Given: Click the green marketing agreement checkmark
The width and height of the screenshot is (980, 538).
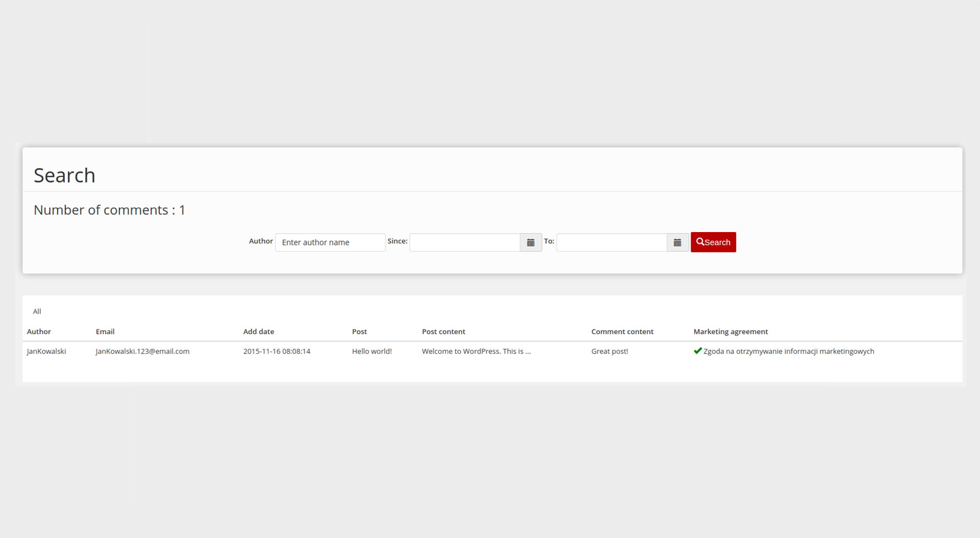Looking at the screenshot, I should 698,351.
